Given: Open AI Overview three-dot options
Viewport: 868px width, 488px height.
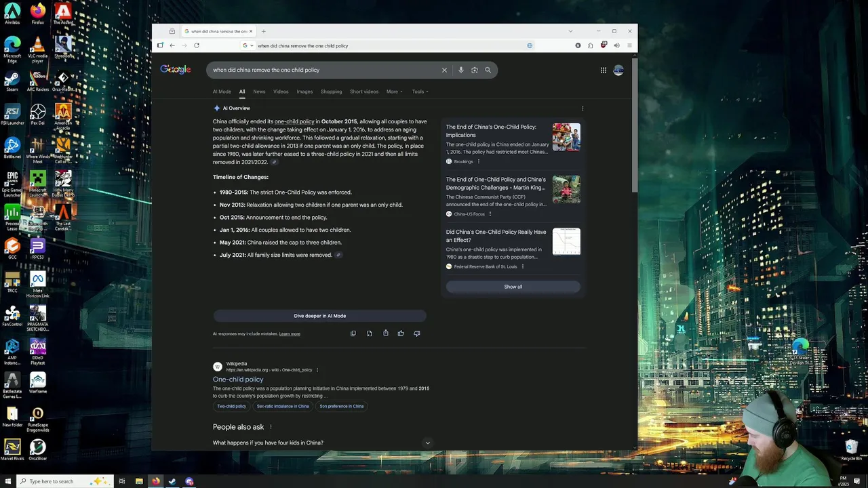Looking at the screenshot, I should 583,108.
